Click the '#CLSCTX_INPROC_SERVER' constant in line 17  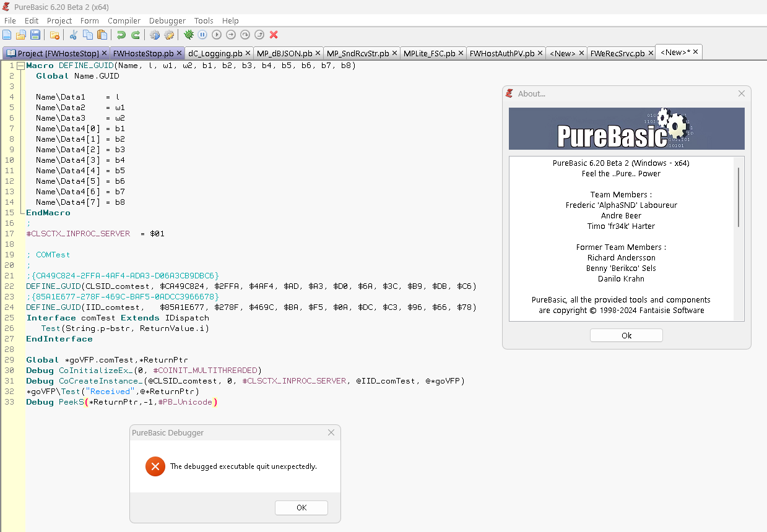pos(78,234)
